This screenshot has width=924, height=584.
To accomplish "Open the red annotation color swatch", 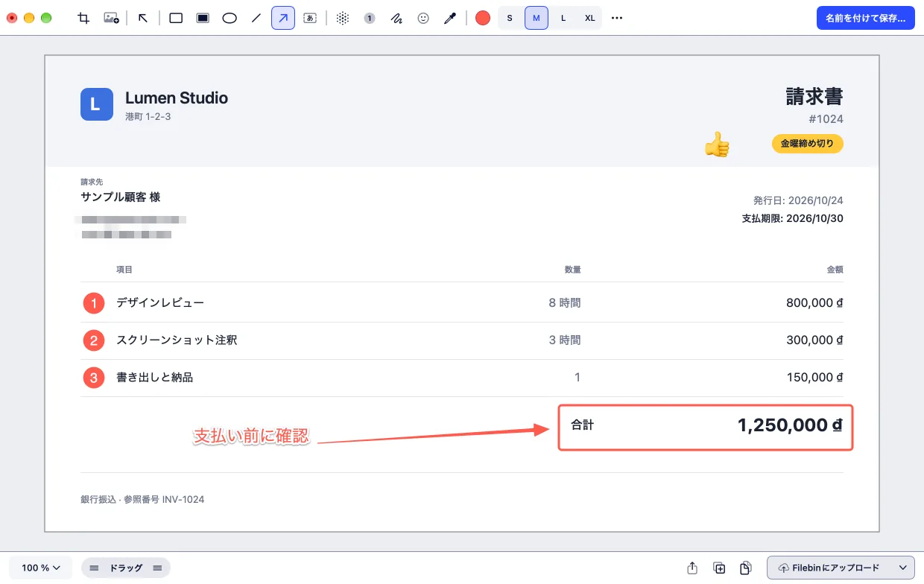I will point(483,18).
